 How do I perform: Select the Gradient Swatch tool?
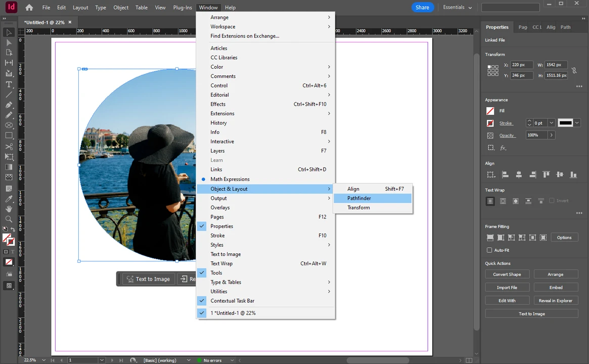(x=9, y=167)
